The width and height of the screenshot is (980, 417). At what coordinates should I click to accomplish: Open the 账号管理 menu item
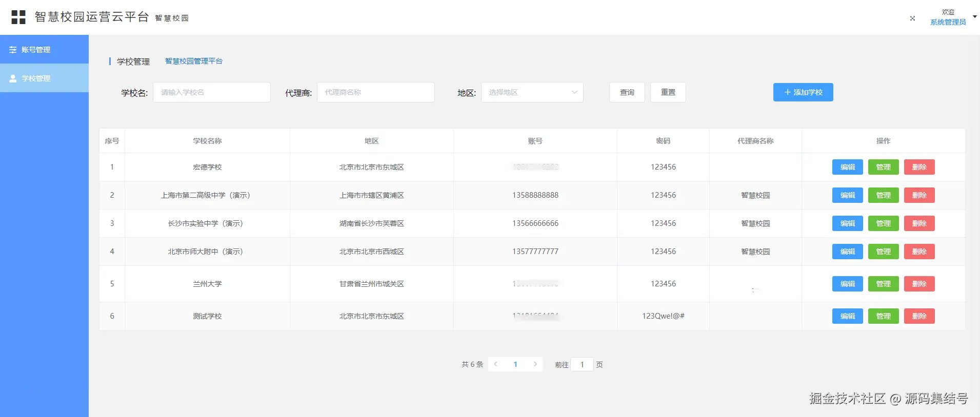[x=44, y=49]
